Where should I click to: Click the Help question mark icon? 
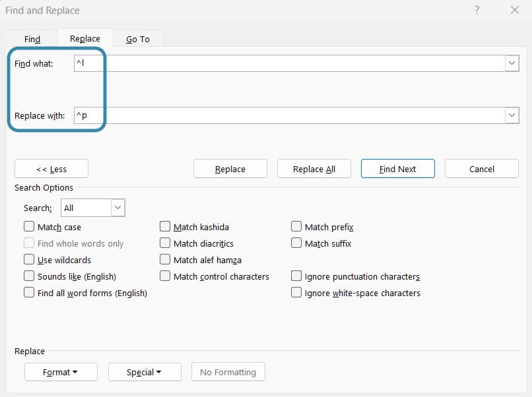pyautogui.click(x=477, y=11)
